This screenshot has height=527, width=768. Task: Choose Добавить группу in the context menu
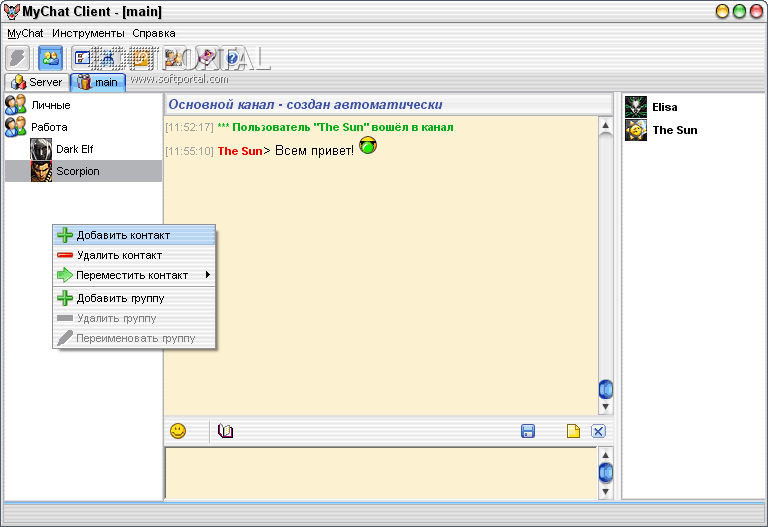tap(134, 298)
